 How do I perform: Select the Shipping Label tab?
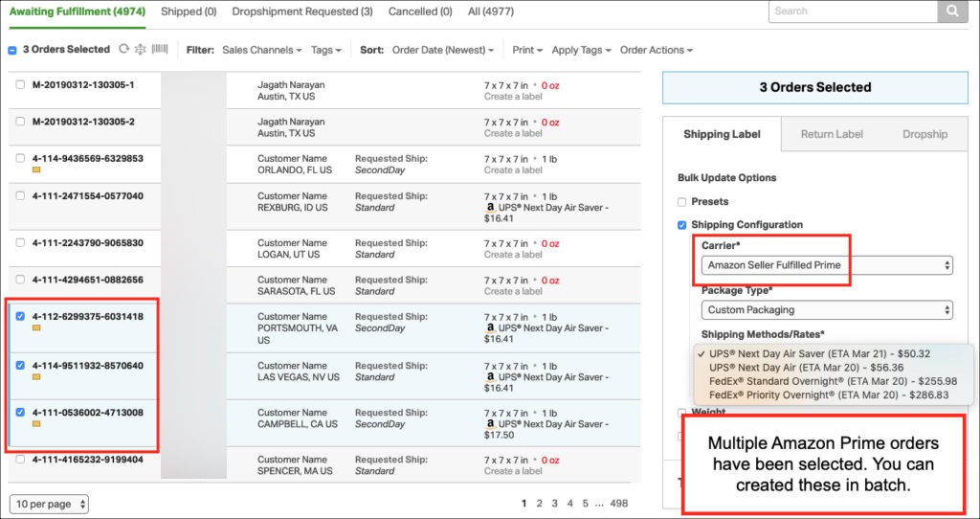click(722, 134)
